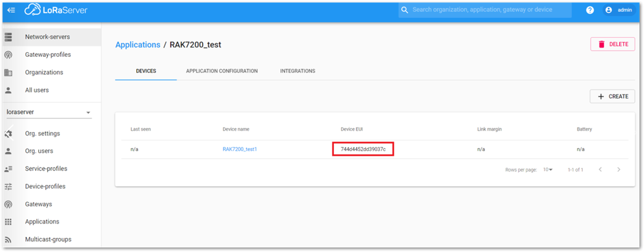644x252 pixels.
Task: Click the Device EUI value 744d4452dd39037c
Action: [x=363, y=149]
